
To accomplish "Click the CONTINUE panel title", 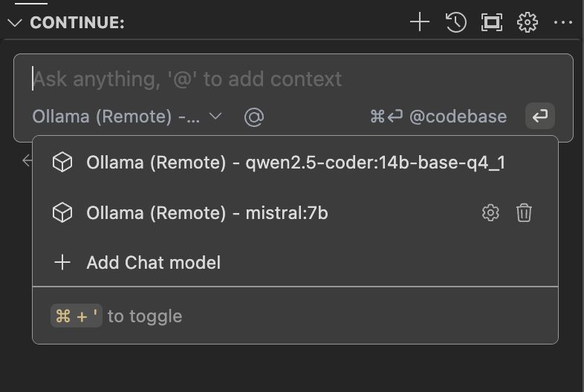I will (x=77, y=22).
